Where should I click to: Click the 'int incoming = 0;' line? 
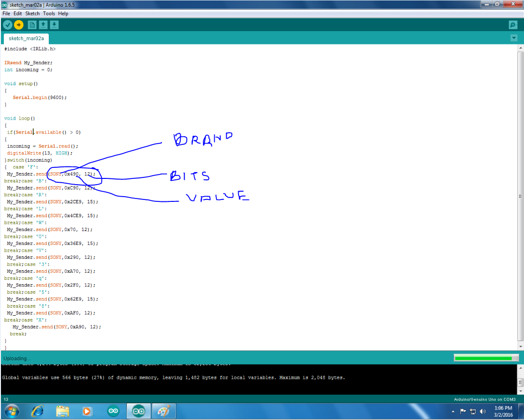coord(28,70)
